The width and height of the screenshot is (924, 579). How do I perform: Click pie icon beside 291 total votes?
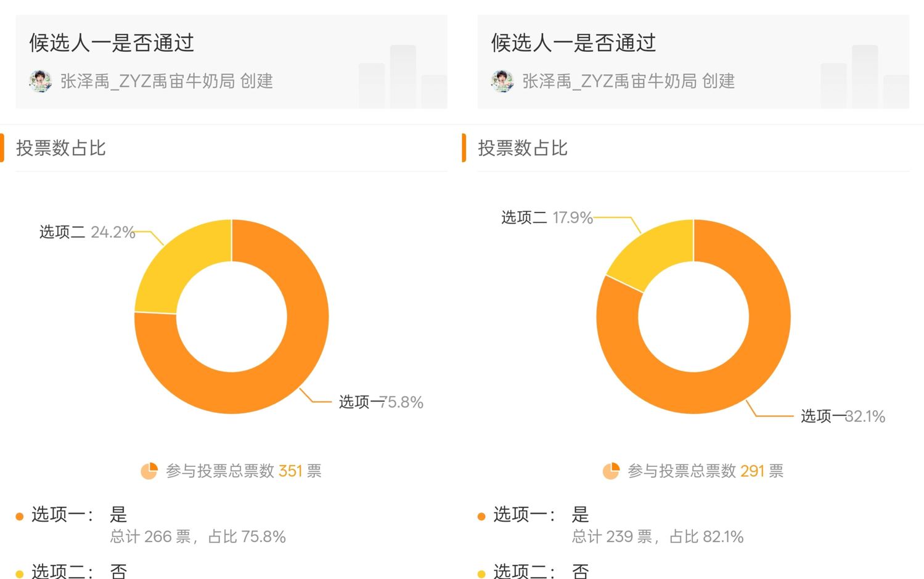click(x=611, y=471)
